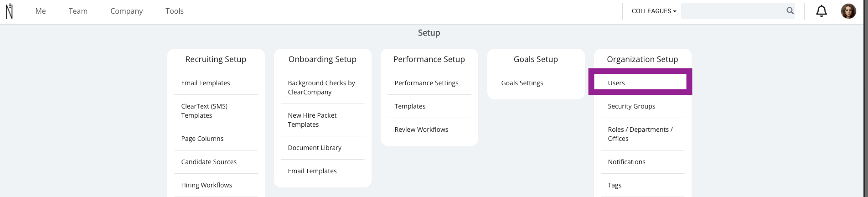Open Performance Settings
This screenshot has height=197, width=868.
point(426,83)
